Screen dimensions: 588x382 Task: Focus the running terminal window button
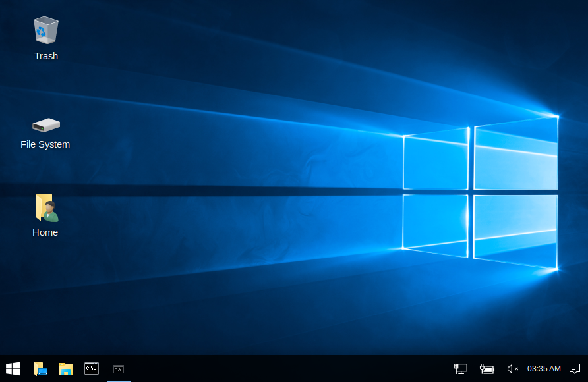(x=119, y=369)
